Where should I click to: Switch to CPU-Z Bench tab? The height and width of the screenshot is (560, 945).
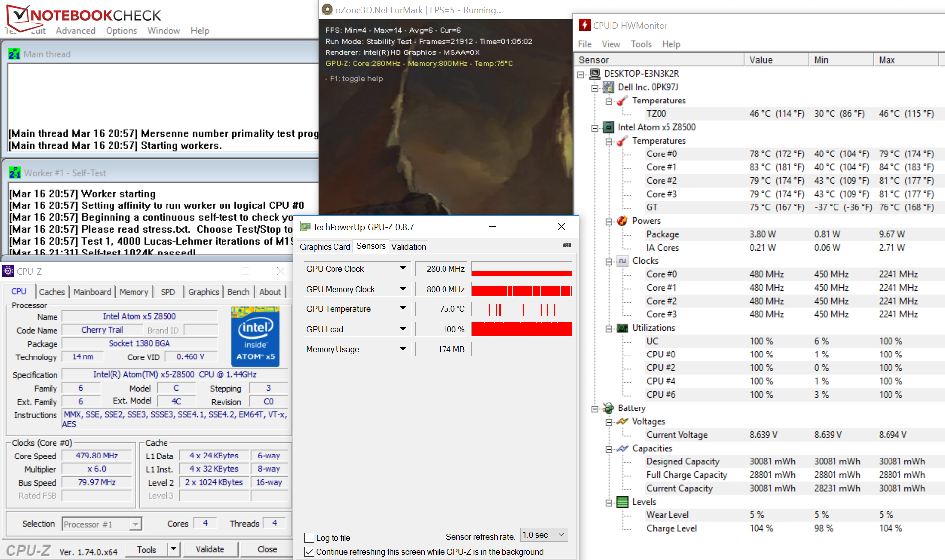pos(238,292)
